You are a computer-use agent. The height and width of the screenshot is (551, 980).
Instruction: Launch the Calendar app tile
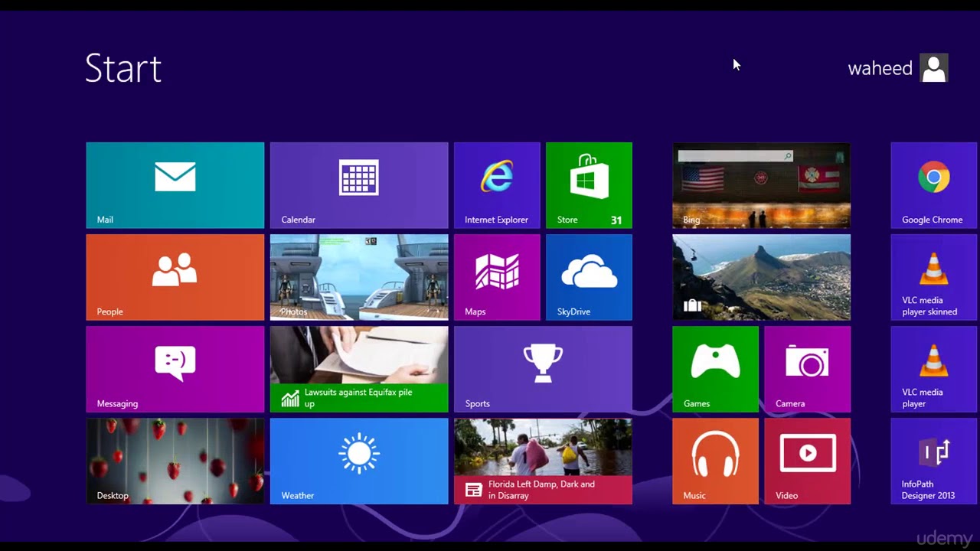tap(359, 185)
